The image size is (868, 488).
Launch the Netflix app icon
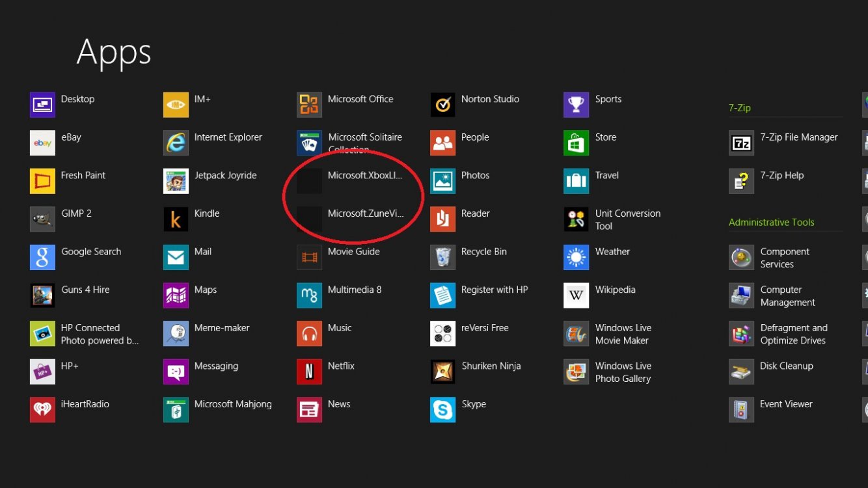point(309,372)
